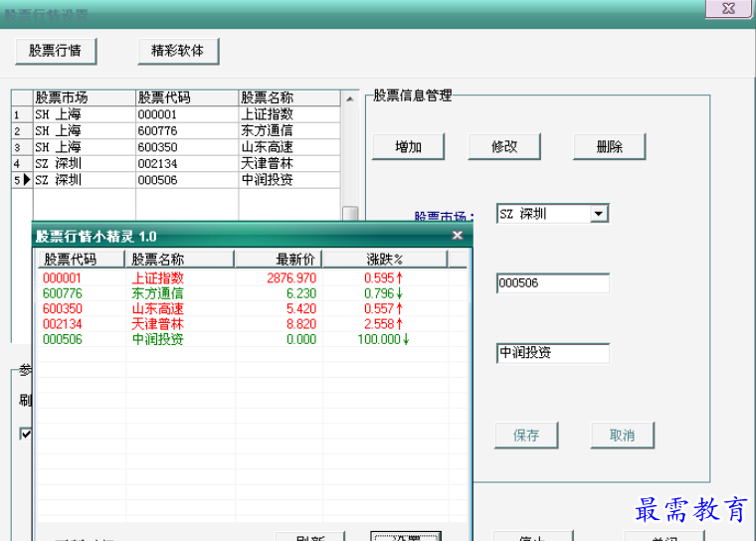Click latest price 8.820
756x541 pixels.
(301, 324)
